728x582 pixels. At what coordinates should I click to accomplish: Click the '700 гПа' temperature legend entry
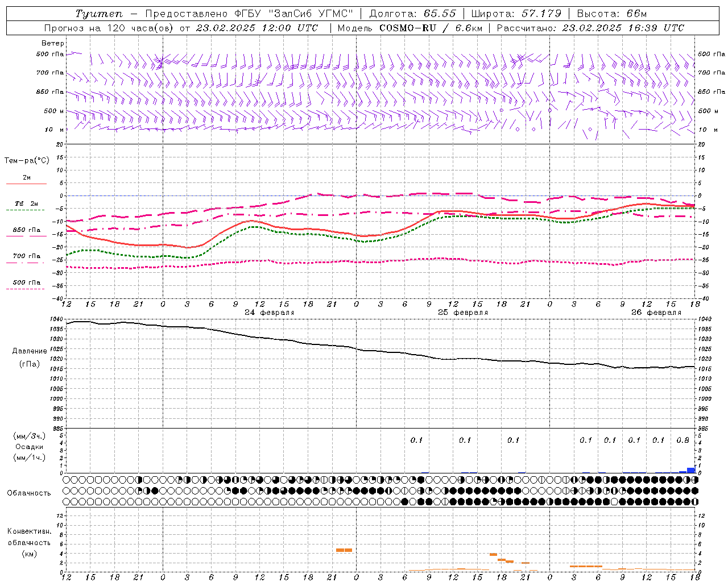click(26, 256)
